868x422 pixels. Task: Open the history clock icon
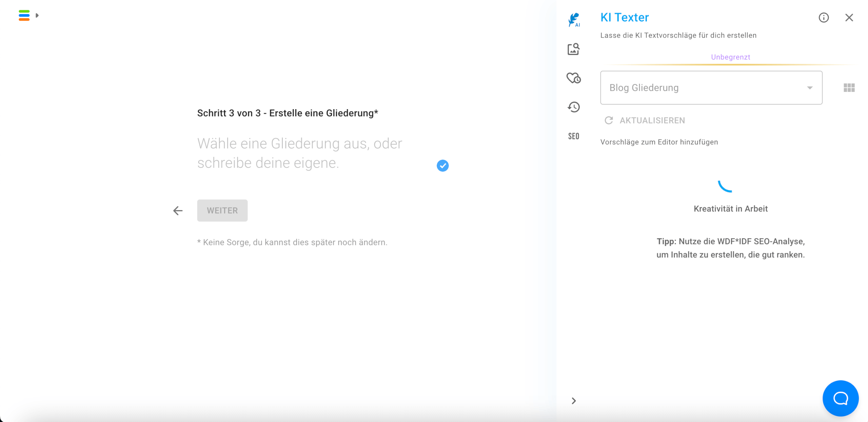(574, 107)
